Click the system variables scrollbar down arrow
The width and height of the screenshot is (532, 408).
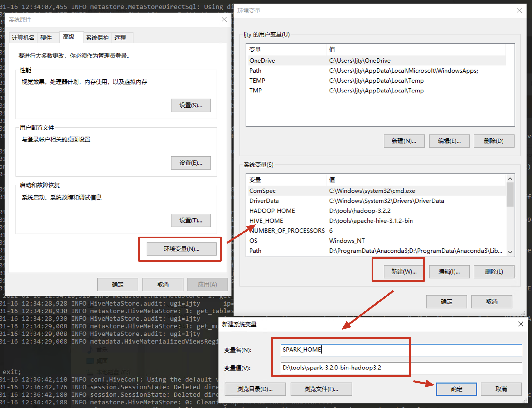tap(510, 252)
